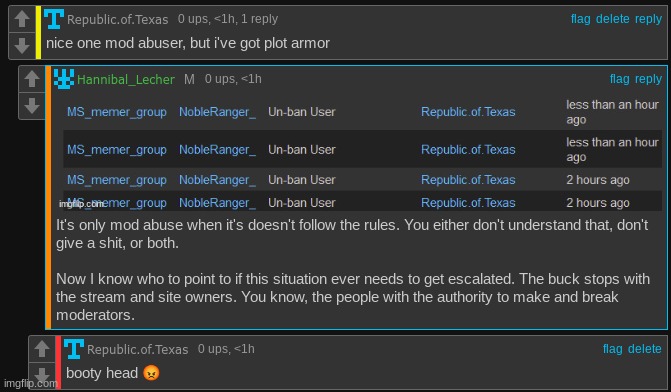671x392 pixels.
Task: Upvote the booty head comment
Action: coord(42,349)
